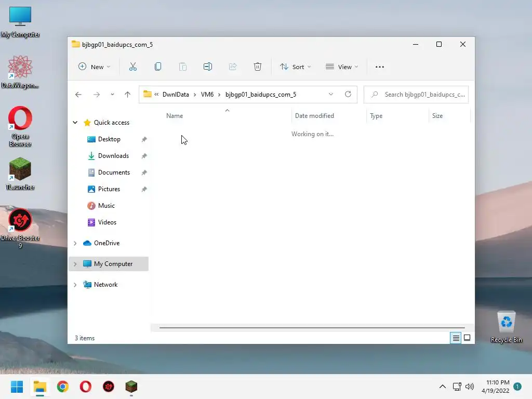Click the search box for this folder
The width and height of the screenshot is (532, 399).
click(x=416, y=95)
